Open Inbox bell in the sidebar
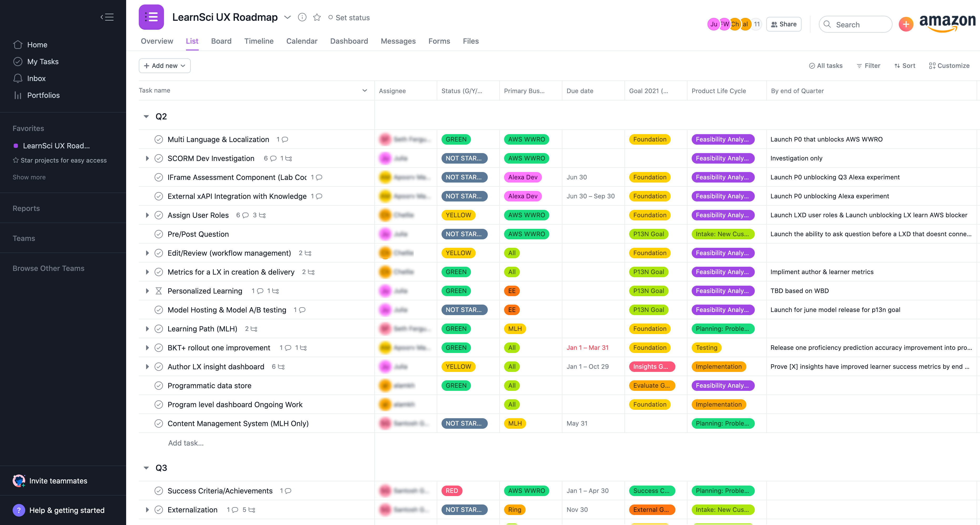This screenshot has width=980, height=525. pyautogui.click(x=18, y=78)
